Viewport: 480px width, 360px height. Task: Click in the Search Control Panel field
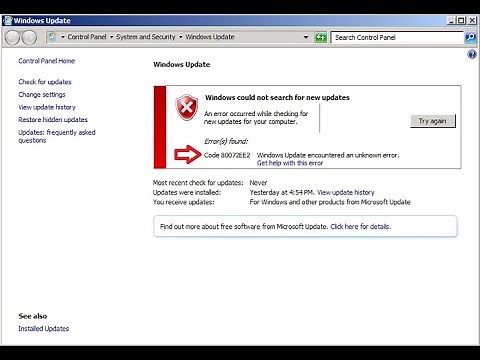click(397, 37)
